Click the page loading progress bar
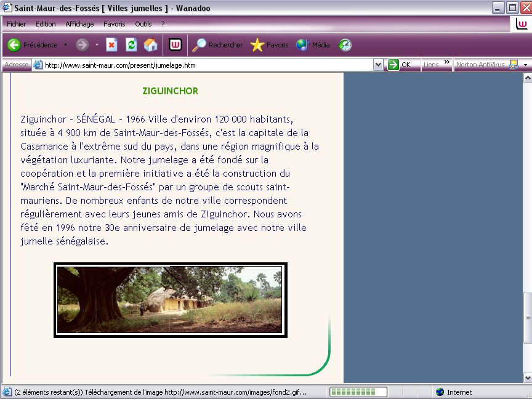 click(358, 392)
